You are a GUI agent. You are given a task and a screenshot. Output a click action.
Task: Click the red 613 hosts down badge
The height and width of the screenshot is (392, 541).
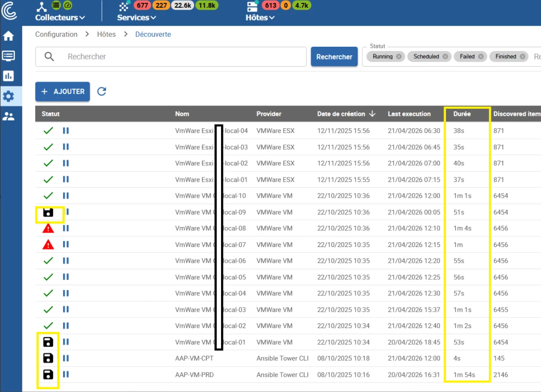tap(270, 5)
